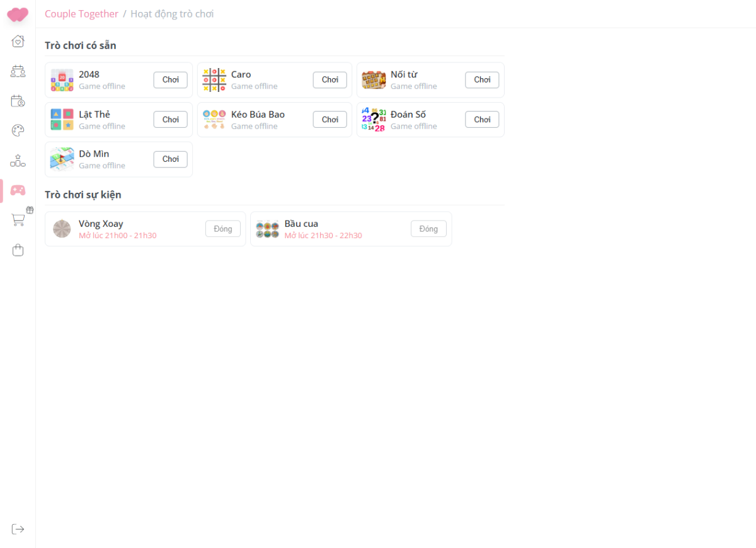Open the shopping cart with gift icon
Screen dimensions: 756x548
pos(19,219)
